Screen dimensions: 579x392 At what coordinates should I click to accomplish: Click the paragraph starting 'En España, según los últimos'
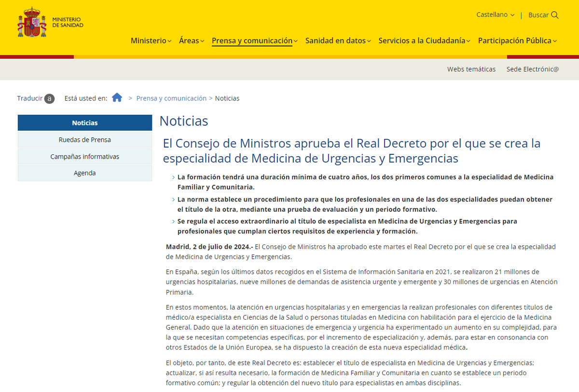361,282
